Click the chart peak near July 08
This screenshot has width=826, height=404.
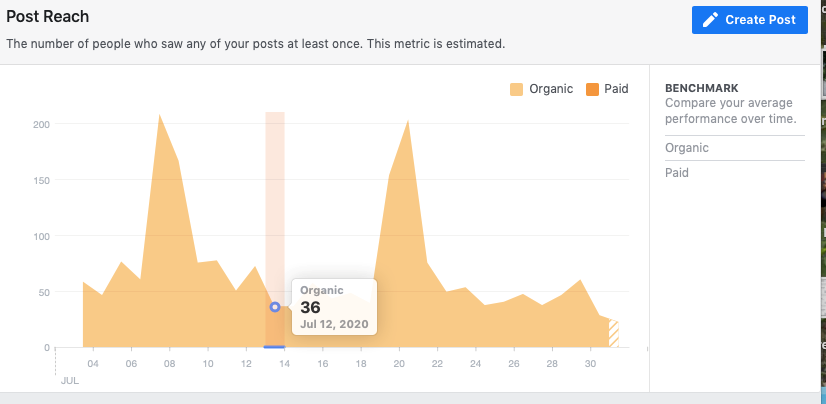point(160,115)
